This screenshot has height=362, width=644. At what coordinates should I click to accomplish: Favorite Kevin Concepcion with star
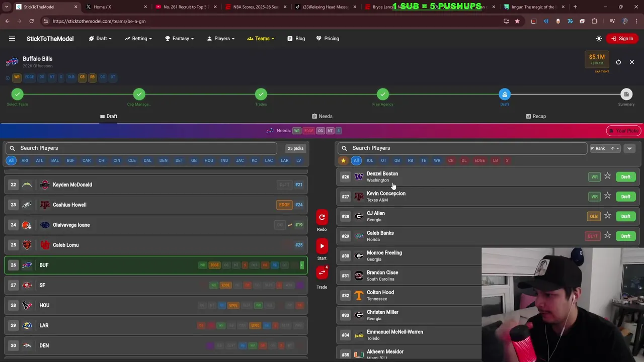(607, 196)
